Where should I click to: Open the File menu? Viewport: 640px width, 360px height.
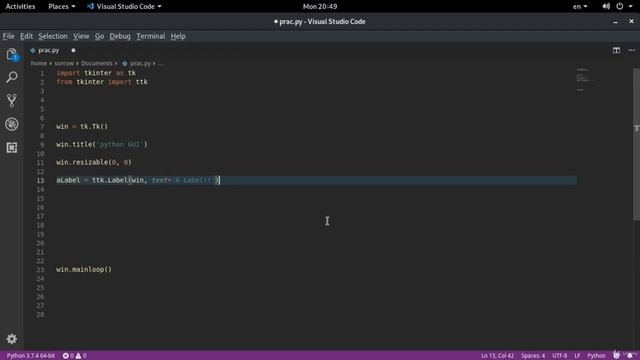pos(8,36)
